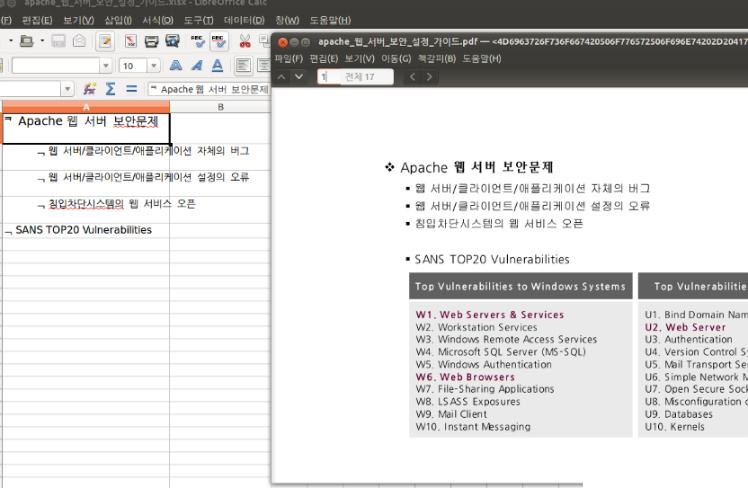Click the email document envelope icon in Calc

click(80, 42)
